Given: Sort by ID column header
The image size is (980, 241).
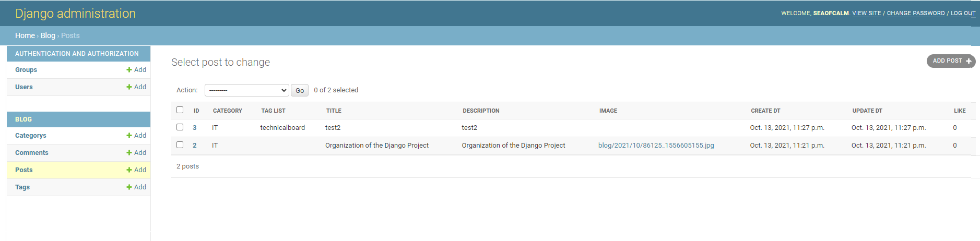Looking at the screenshot, I should 196,111.
